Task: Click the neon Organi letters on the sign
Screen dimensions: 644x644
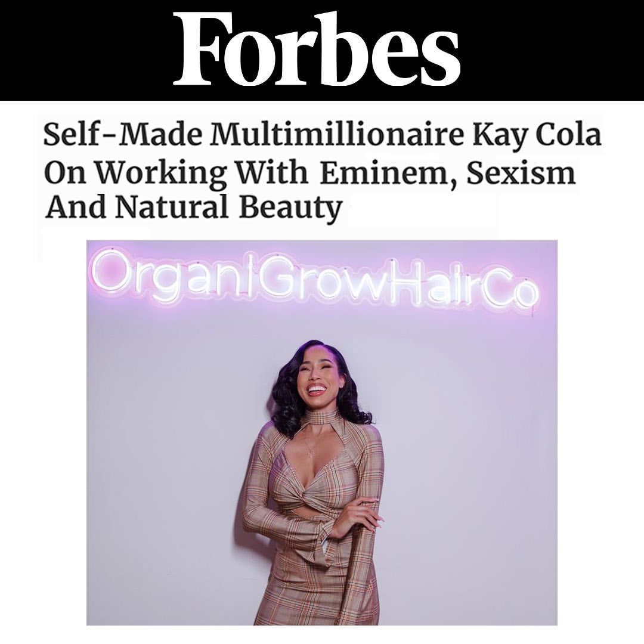Action: coord(174,272)
